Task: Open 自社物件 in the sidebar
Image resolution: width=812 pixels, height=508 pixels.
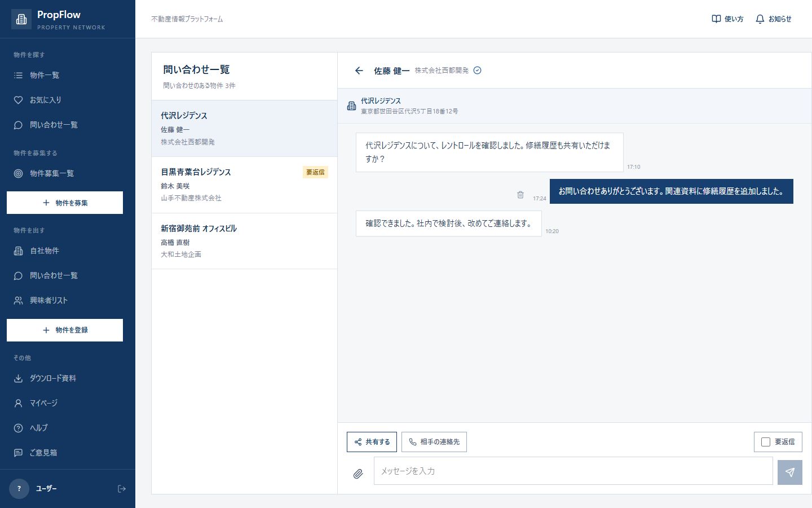Action: 68,251
